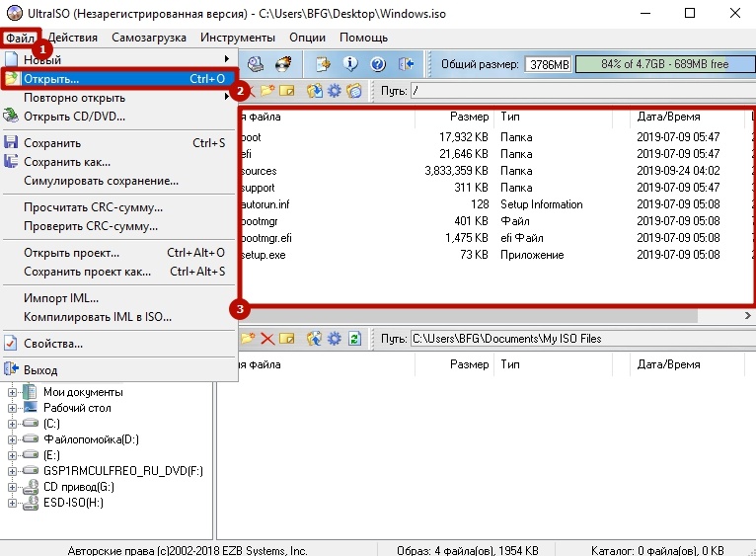Click Свойства... in the File menu
The width and height of the screenshot is (756, 556).
(x=53, y=344)
